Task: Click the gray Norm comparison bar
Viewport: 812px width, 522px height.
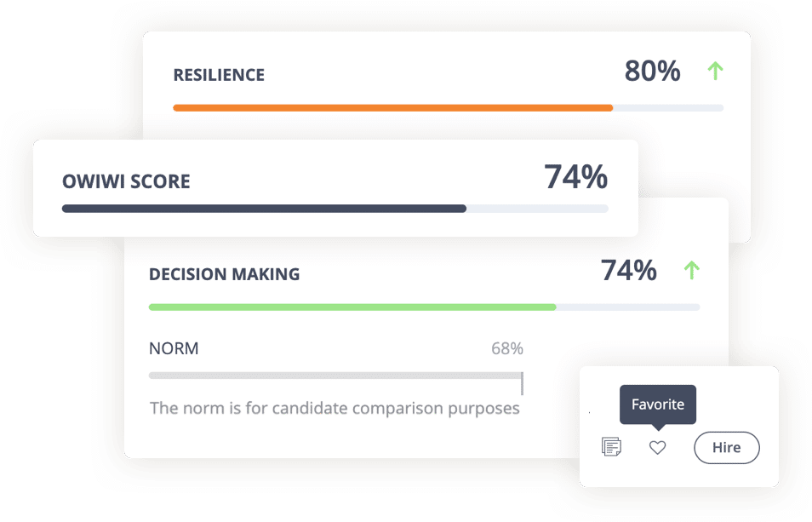Action: pos(335,375)
